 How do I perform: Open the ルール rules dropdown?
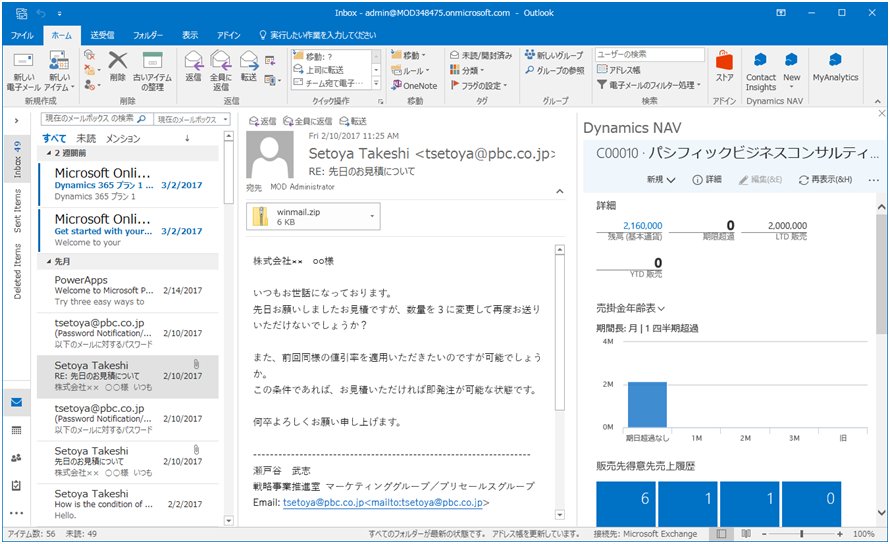click(x=410, y=70)
